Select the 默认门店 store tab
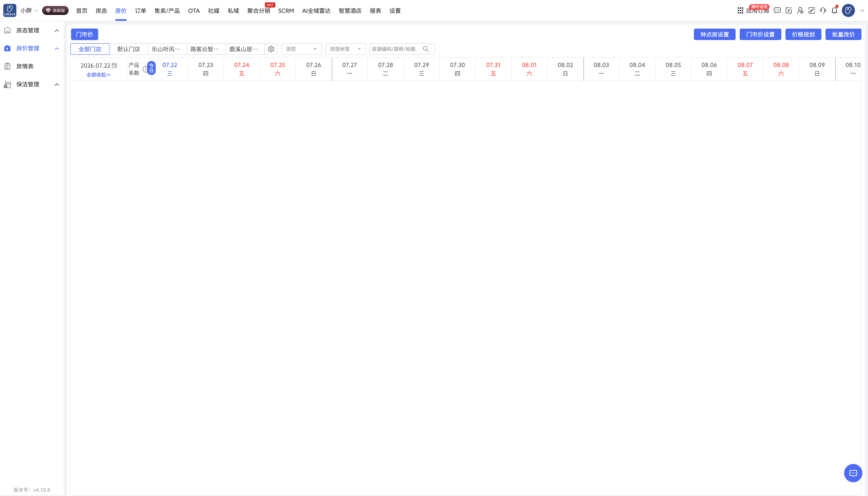 [129, 49]
